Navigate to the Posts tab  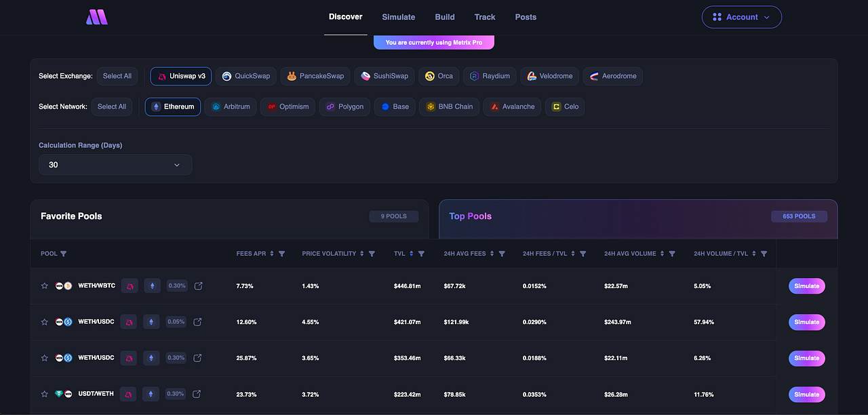pos(526,17)
